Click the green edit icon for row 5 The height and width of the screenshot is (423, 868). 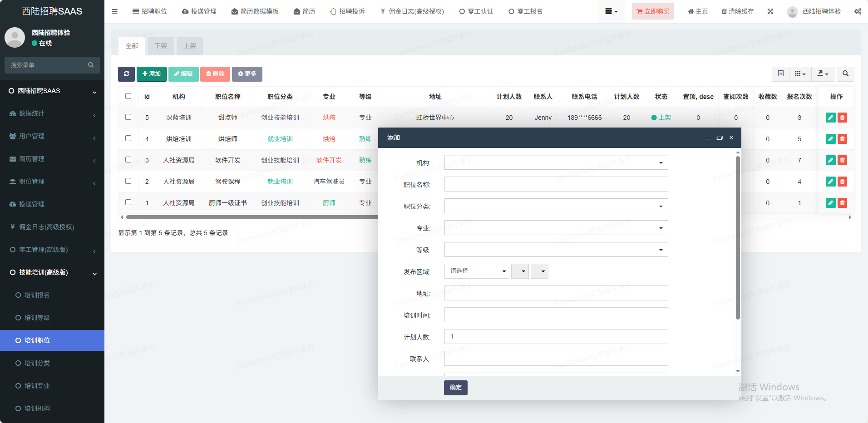coord(830,118)
